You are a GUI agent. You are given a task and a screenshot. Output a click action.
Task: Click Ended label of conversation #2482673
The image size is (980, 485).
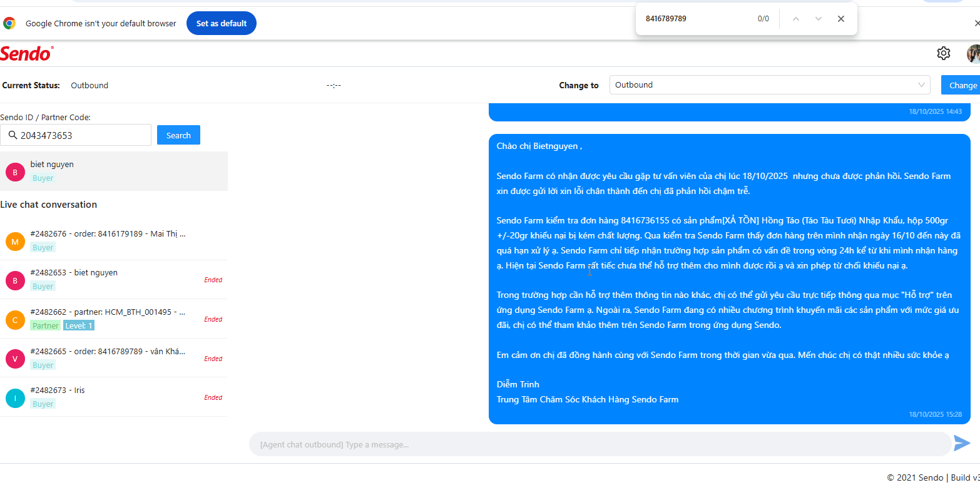coord(213,397)
